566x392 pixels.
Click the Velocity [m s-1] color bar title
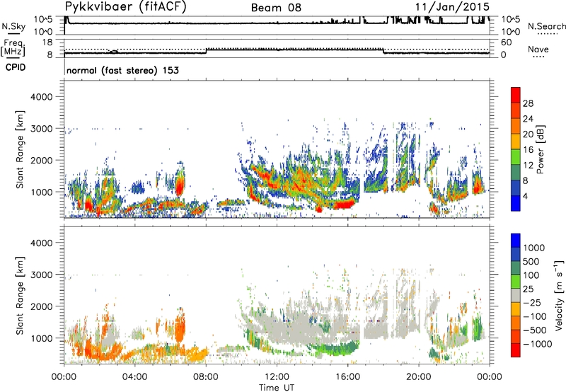click(x=559, y=295)
